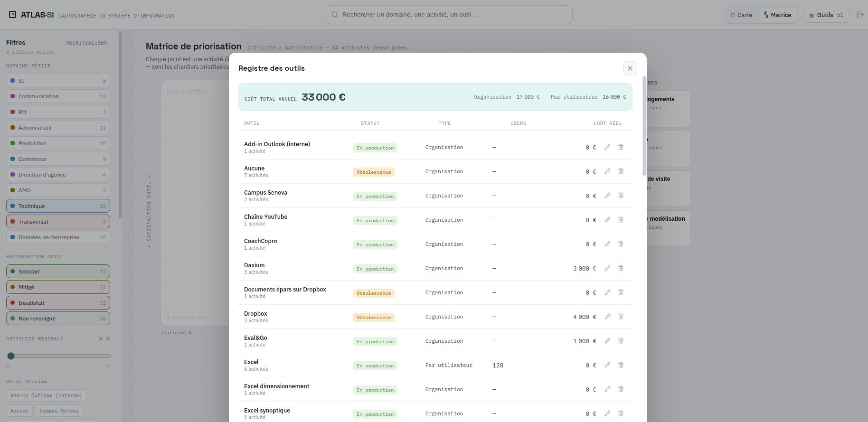Disable the Transversal domain filter
This screenshot has height=422, width=868.
pos(58,222)
